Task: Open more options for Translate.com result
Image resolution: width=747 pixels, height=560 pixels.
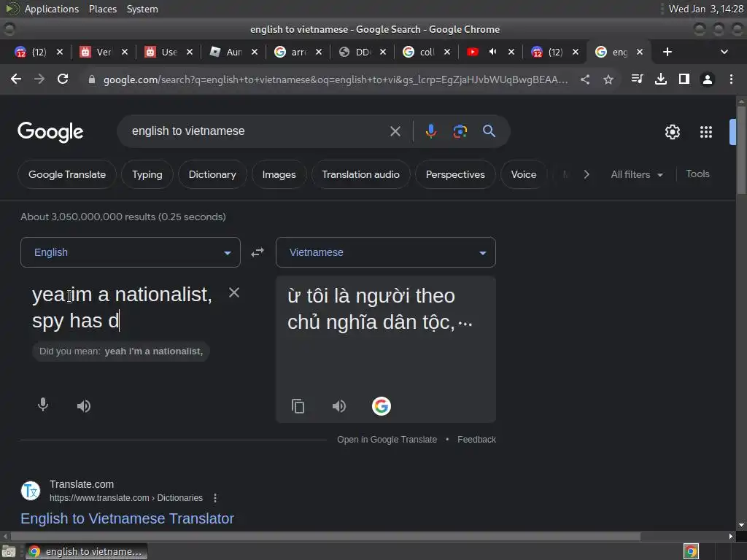Action: [x=215, y=497]
